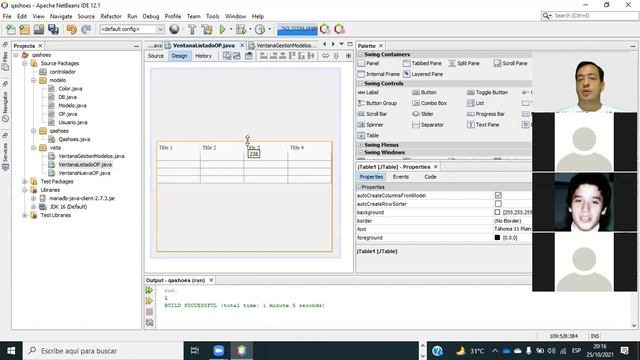This screenshot has width=640, height=360.
Task: Select Qashoes.java in the project tree
Action: click(x=74, y=139)
